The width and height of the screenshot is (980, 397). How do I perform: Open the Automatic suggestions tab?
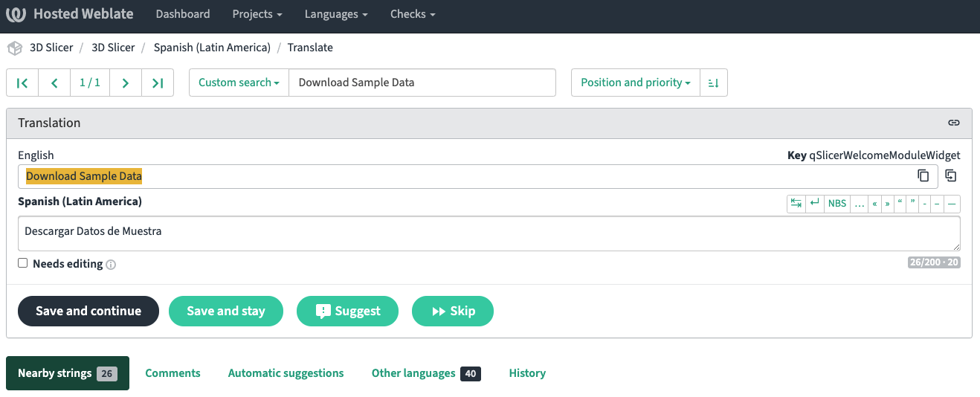[x=286, y=373]
